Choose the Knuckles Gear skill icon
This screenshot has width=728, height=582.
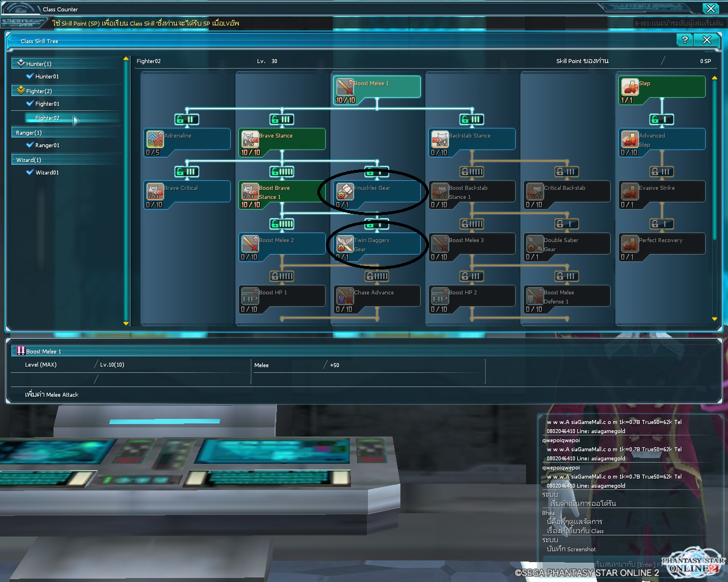click(345, 191)
